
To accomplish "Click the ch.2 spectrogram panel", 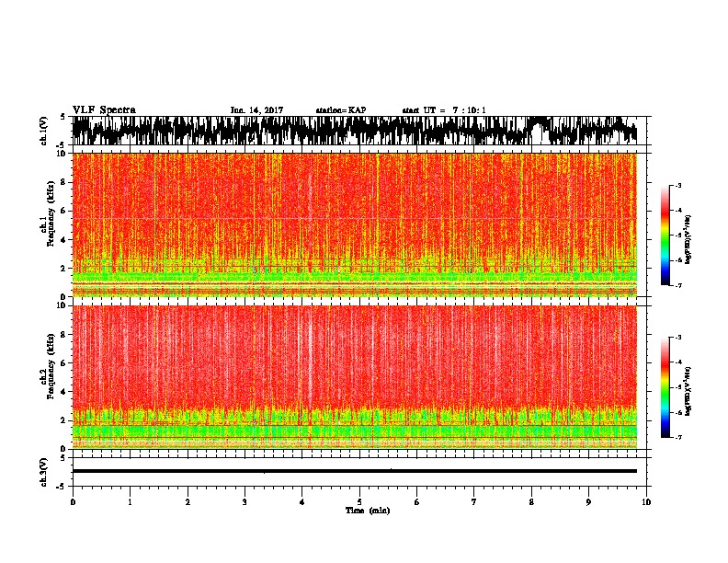I will click(355, 377).
